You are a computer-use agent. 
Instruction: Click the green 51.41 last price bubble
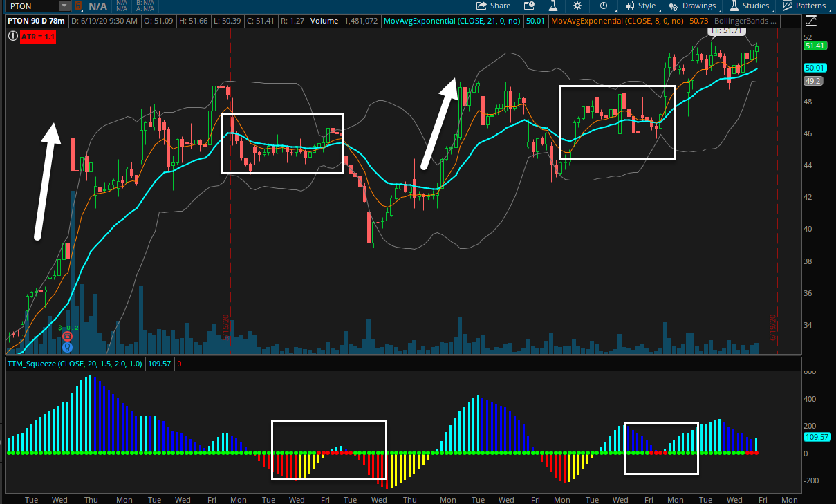click(x=815, y=46)
